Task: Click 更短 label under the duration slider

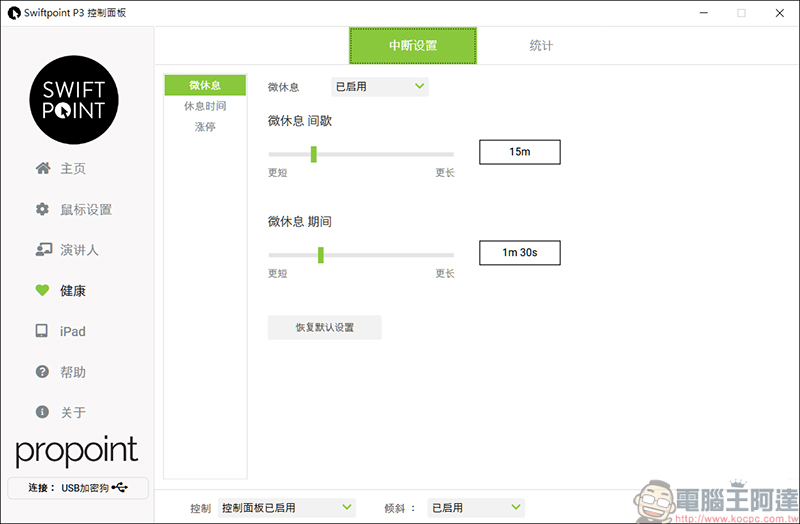Action: (x=278, y=273)
